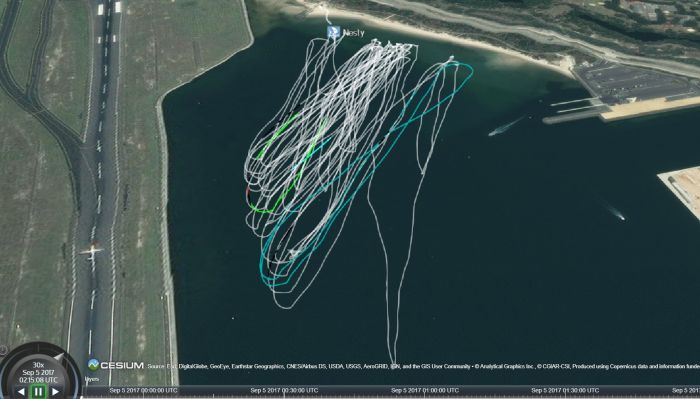Image resolution: width=700 pixels, height=399 pixels.
Task: Open the Cesium logo link
Action: coord(116,365)
